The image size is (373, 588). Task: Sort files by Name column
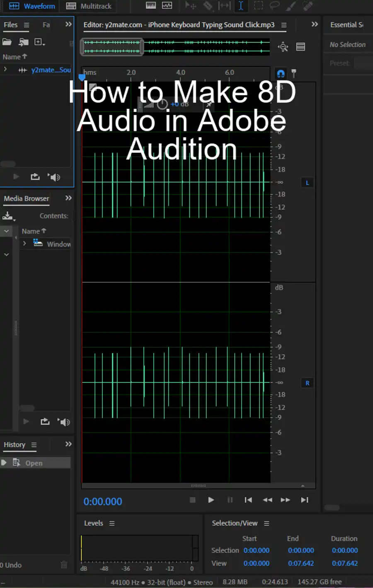15,57
